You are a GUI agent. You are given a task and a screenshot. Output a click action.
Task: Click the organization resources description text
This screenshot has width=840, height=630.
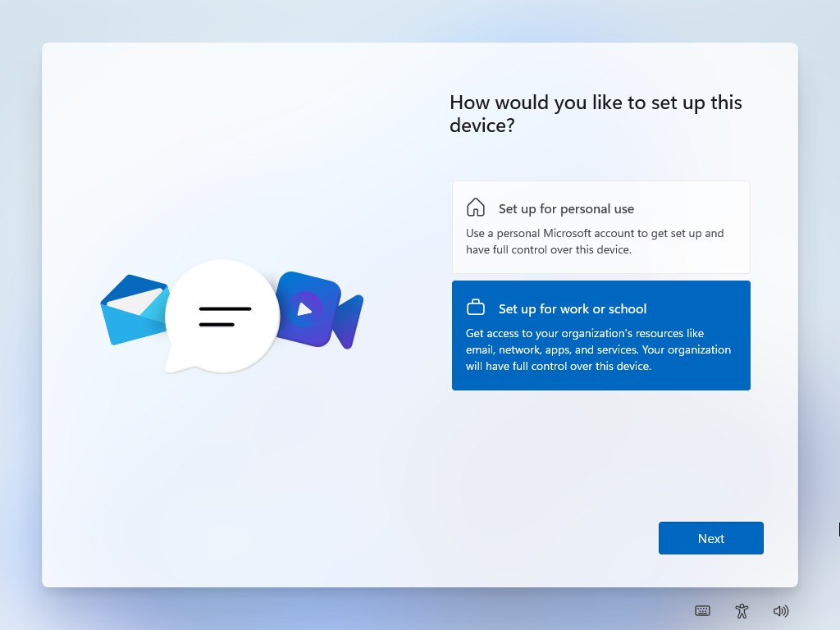[597, 349]
